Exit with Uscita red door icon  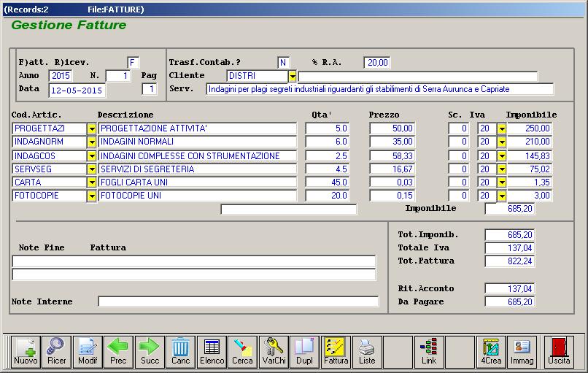(x=559, y=352)
